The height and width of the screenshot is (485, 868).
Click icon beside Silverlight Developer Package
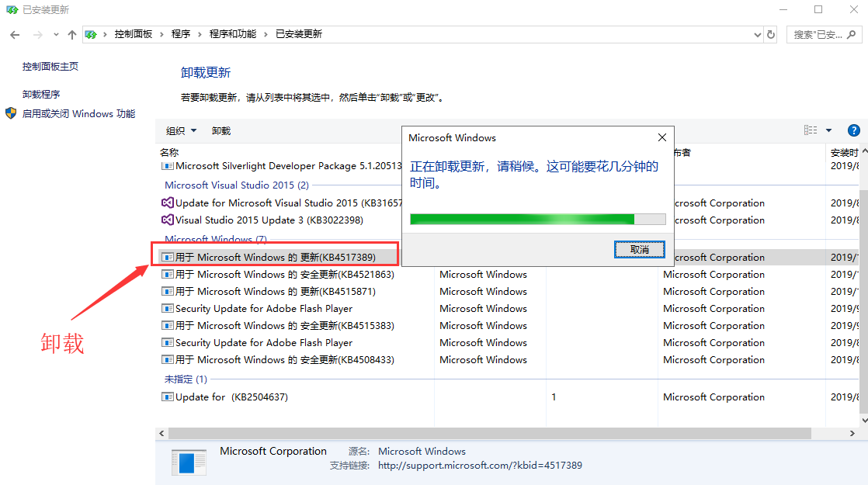pos(167,166)
